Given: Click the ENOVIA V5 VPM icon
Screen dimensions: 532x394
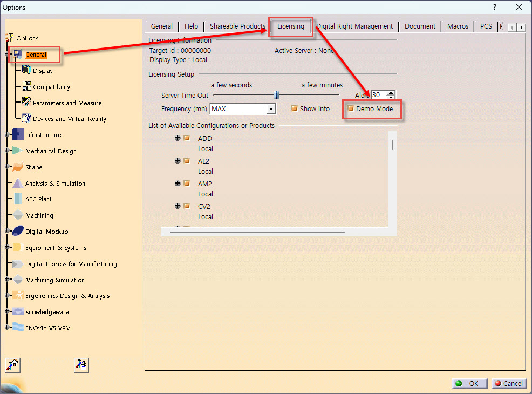Looking at the screenshot, I should coord(18,327).
